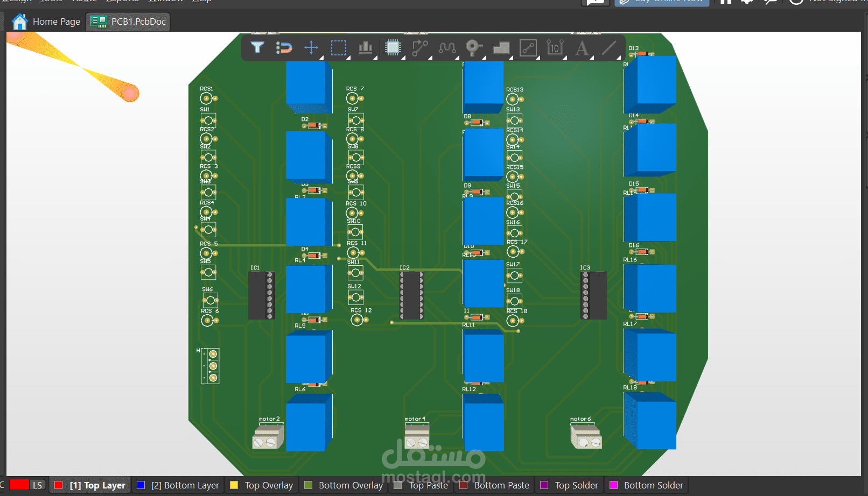Select the D4 diode component
This screenshot has width=868, height=496.
coord(314,256)
